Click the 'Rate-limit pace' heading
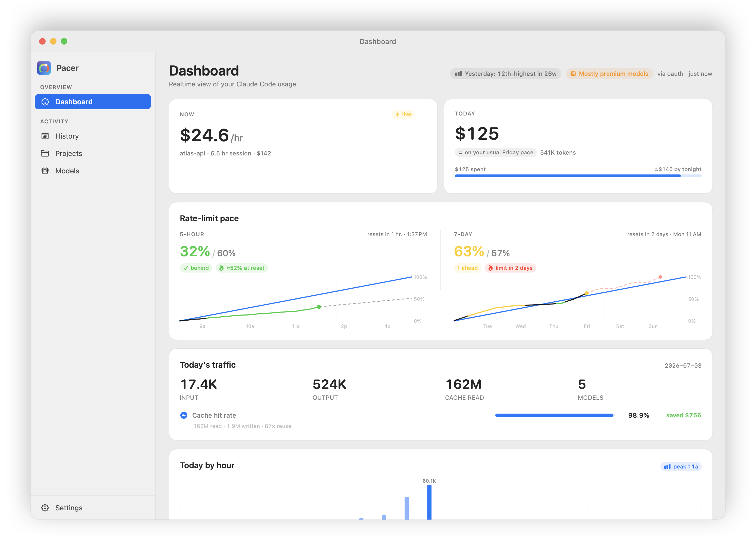This screenshot has width=756, height=550. (209, 218)
